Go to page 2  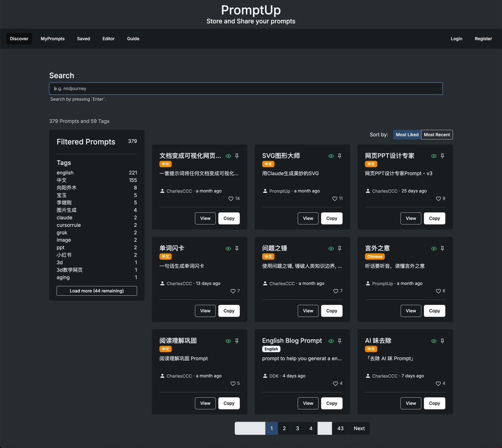[x=284, y=428]
